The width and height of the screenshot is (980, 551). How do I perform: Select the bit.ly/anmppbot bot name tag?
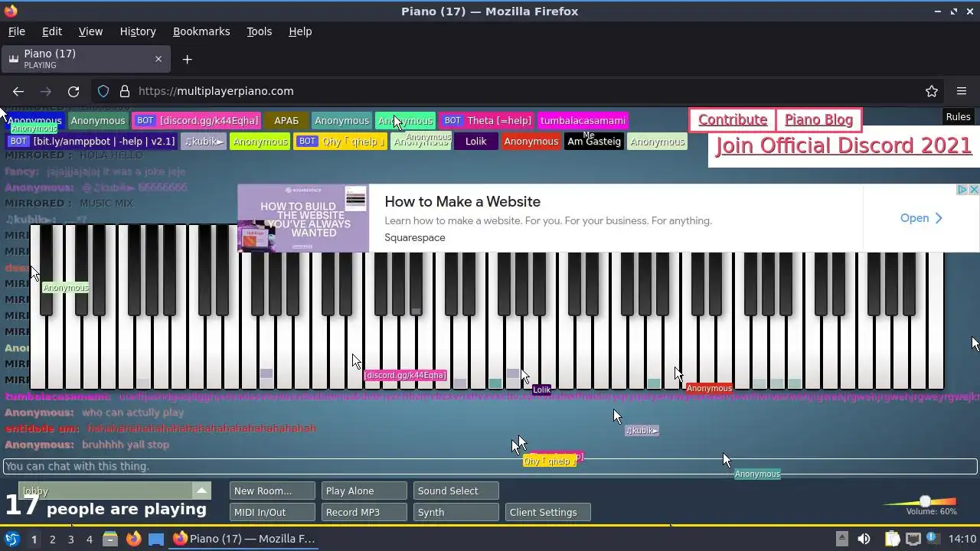click(92, 142)
